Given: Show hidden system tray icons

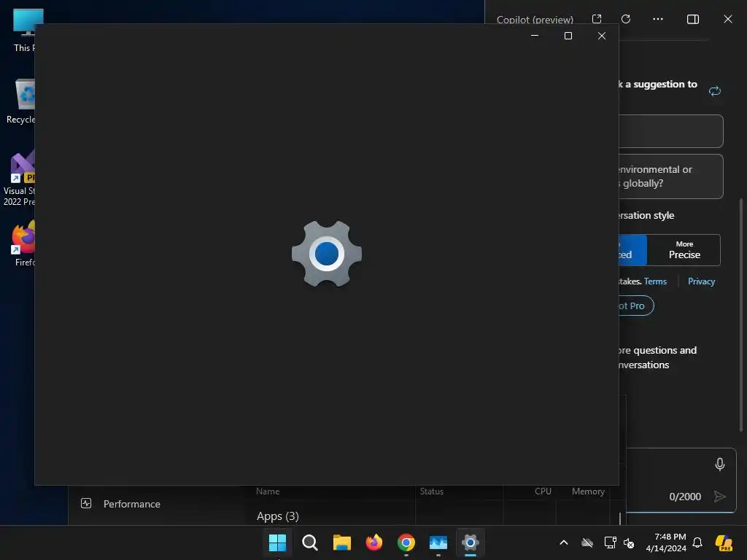Looking at the screenshot, I should [564, 542].
